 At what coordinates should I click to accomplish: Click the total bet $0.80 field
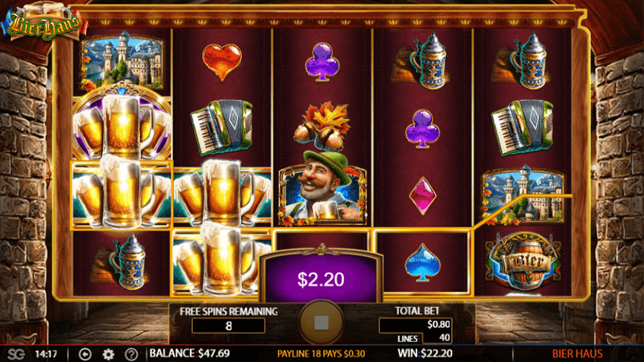tap(416, 324)
